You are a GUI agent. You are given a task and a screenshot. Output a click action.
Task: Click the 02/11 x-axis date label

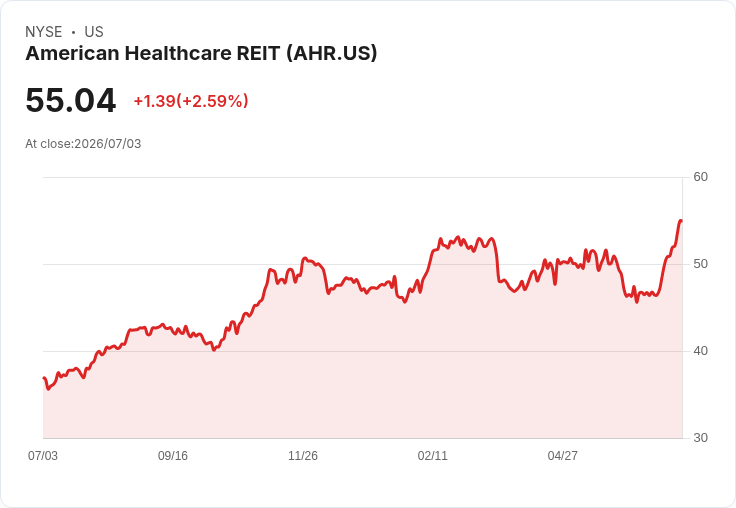432,456
